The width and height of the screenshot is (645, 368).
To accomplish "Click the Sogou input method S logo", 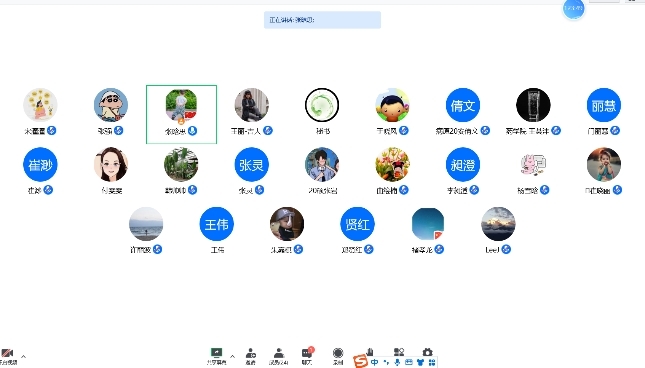I will tap(360, 361).
